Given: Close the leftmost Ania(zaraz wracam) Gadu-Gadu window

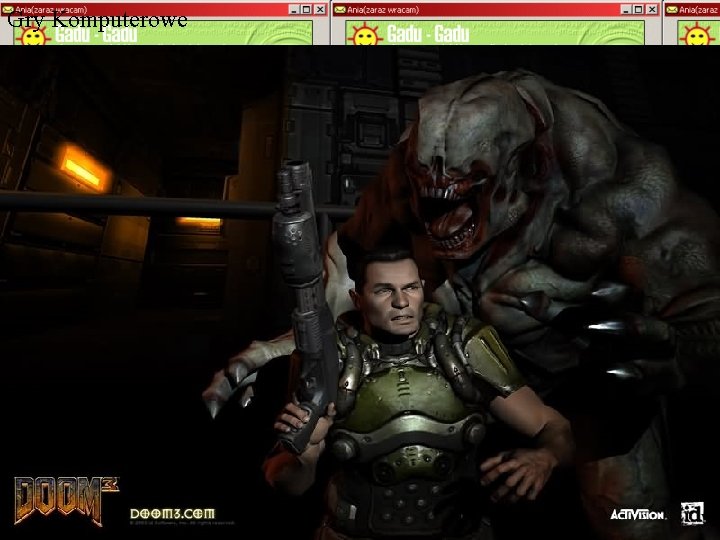Looking at the screenshot, I should [x=321, y=9].
